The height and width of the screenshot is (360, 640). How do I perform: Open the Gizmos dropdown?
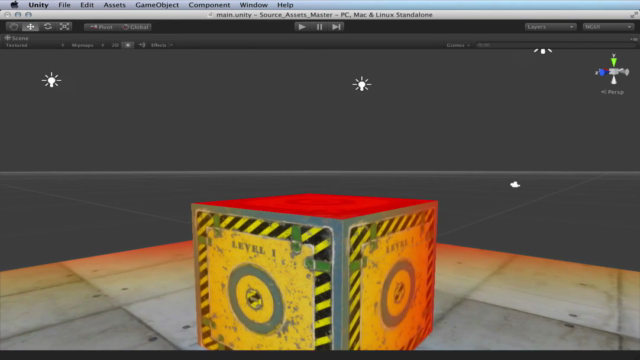tap(458, 45)
